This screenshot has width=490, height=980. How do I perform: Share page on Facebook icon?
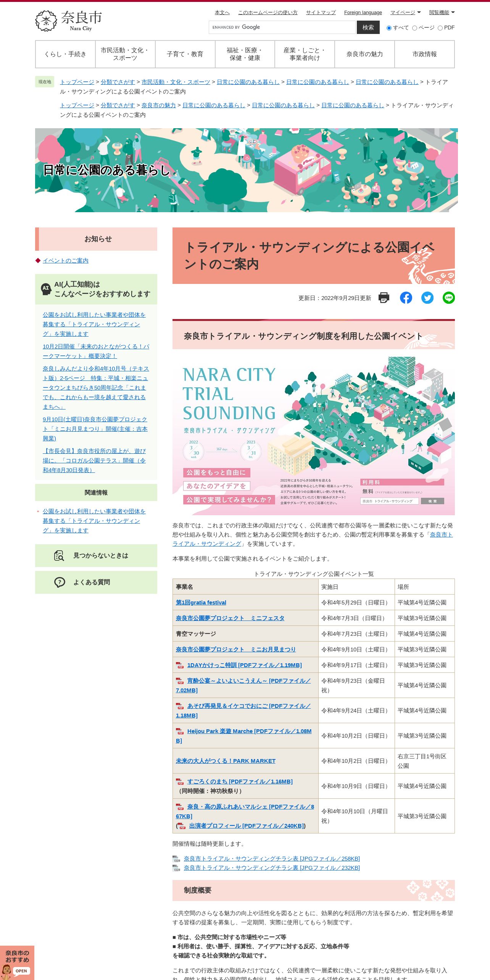(406, 298)
